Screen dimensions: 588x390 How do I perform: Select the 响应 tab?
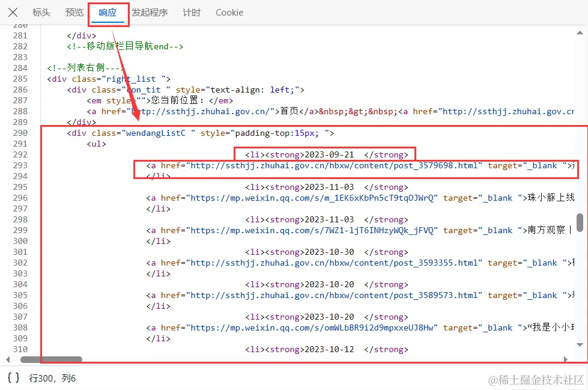pos(108,13)
